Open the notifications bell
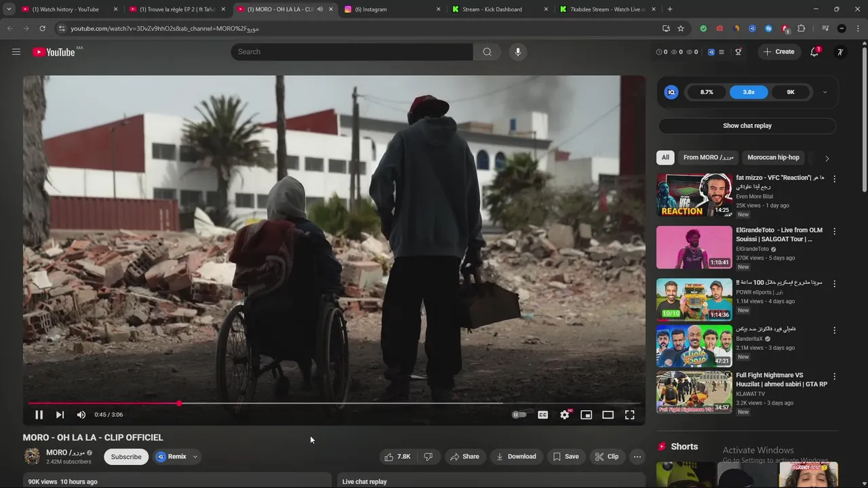Screen dimensions: 868x488 coord(815,52)
